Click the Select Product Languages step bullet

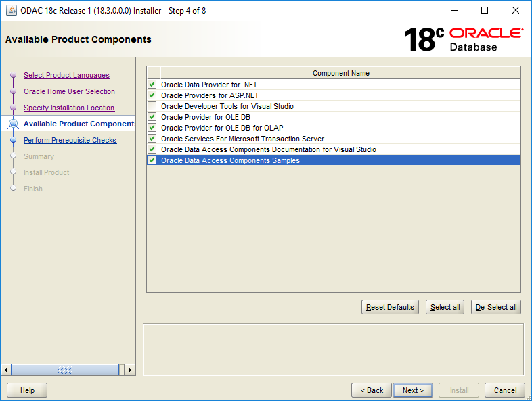14,75
